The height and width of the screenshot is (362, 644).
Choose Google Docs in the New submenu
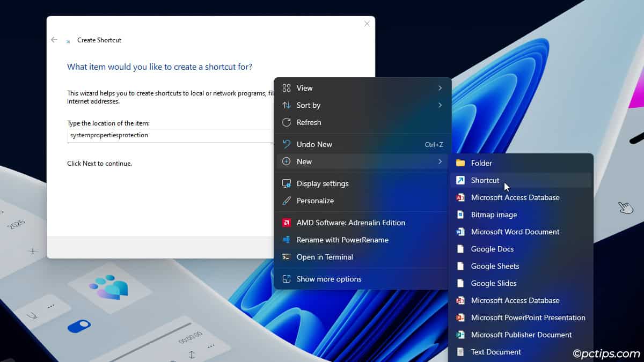pyautogui.click(x=521, y=249)
